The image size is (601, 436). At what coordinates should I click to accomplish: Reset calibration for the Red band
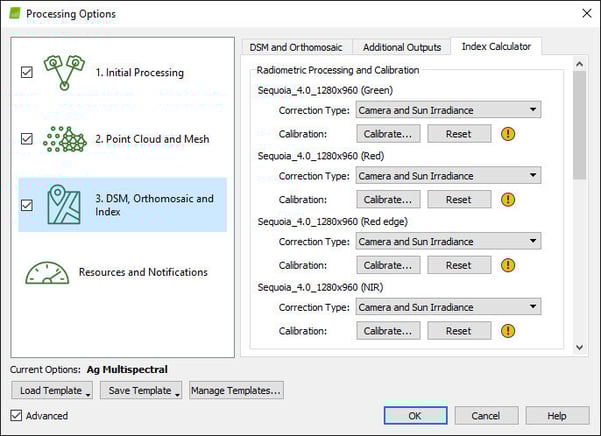click(458, 199)
